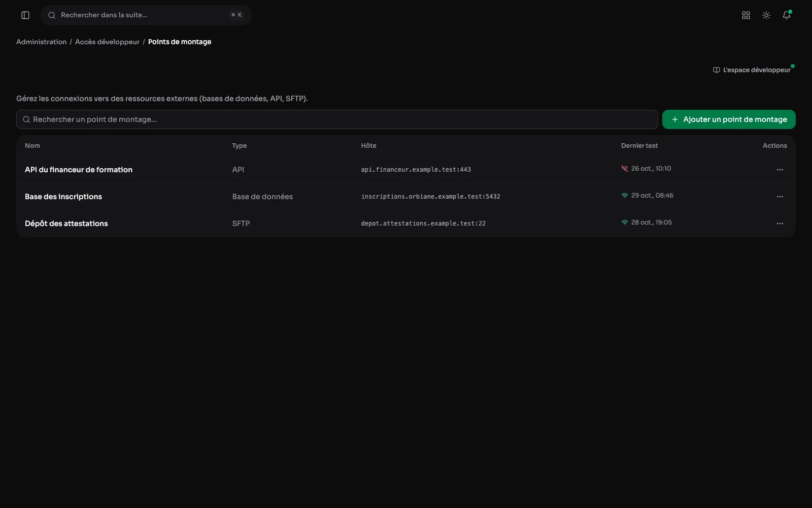Sort by the Nom column header

click(32, 146)
